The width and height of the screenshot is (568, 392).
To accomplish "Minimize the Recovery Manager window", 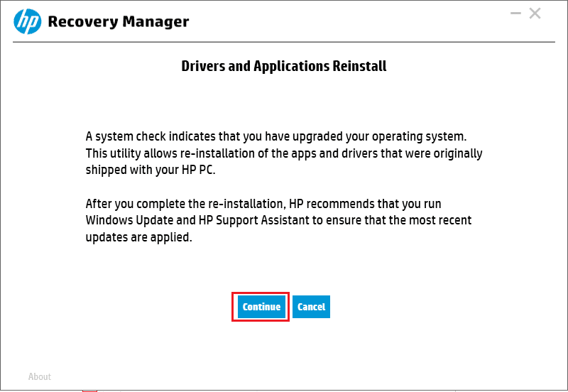I will click(x=515, y=13).
